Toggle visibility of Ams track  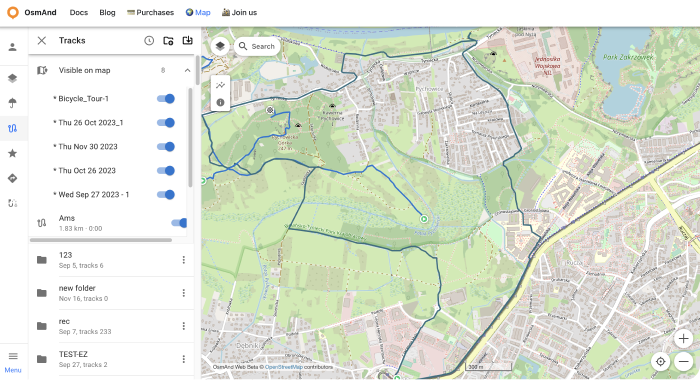(179, 223)
